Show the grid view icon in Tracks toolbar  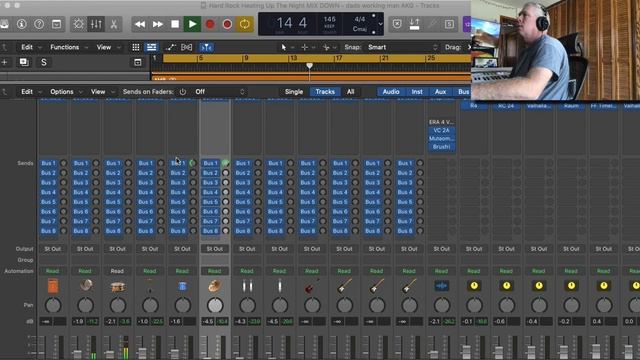136,47
